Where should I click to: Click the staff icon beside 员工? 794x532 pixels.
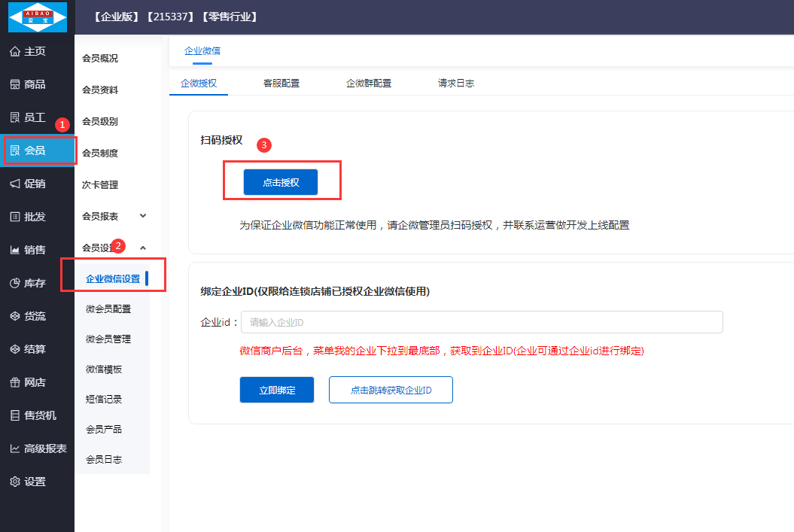tap(15, 117)
